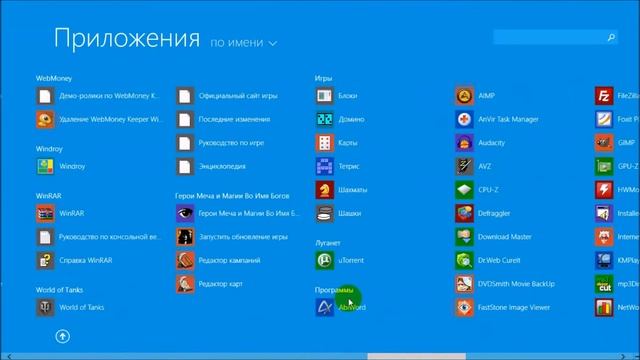The width and height of the screenshot is (640, 360).
Task: Select the Программы group header
Action: tap(334, 290)
